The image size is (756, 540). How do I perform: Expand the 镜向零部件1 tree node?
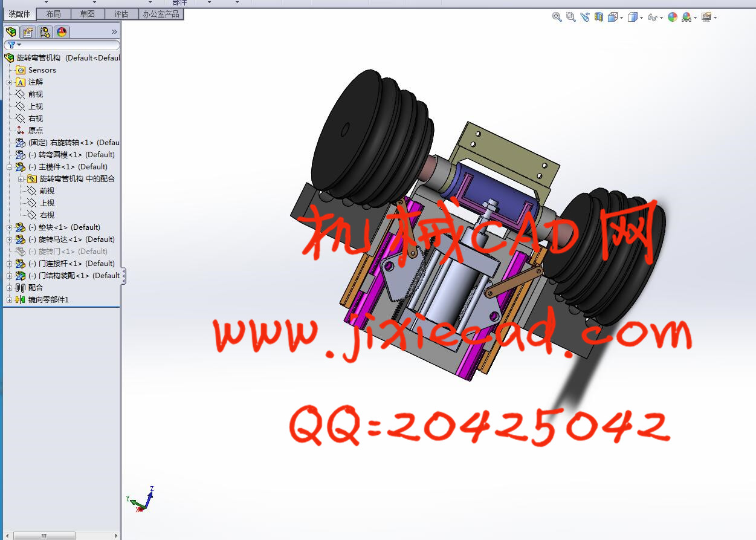[9, 300]
